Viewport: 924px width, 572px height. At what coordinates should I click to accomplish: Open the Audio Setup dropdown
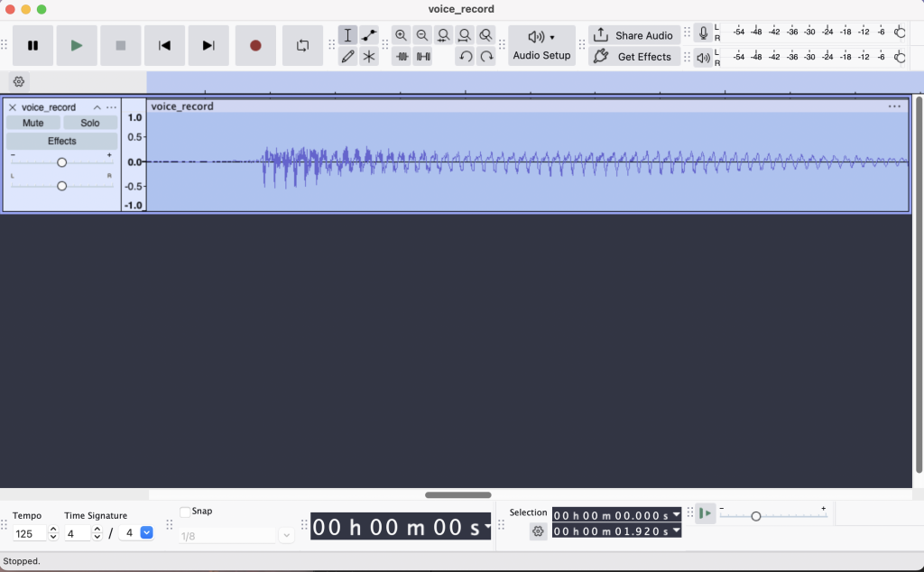(541, 45)
